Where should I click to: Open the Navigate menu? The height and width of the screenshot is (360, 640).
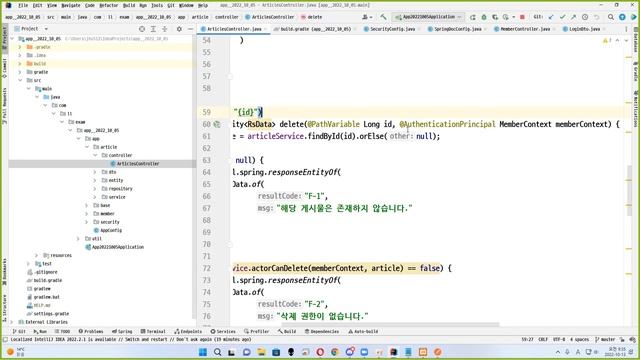(71, 5)
